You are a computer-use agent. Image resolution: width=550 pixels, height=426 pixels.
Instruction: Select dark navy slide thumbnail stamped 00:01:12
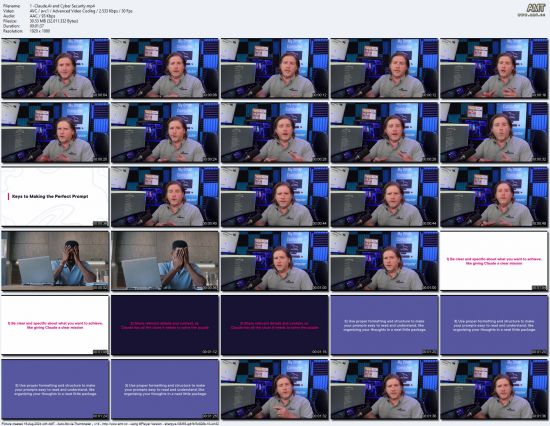point(165,325)
